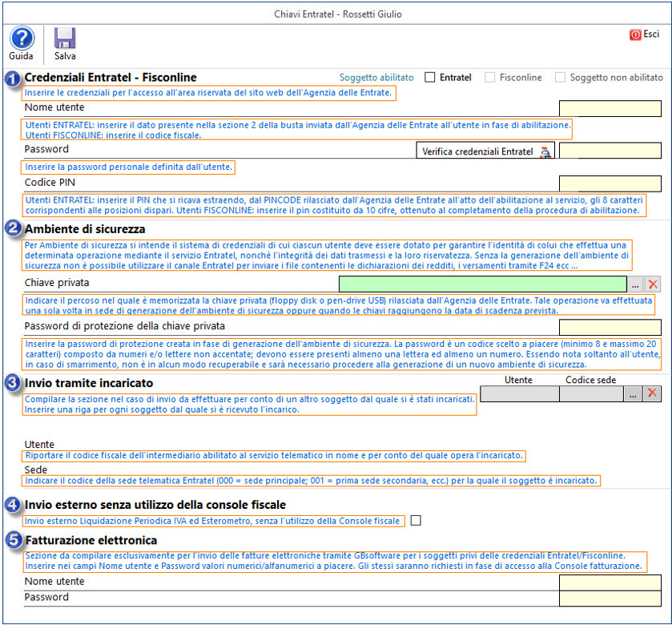Click the 'Invio tramite incaricato' heading
This screenshot has height=625, width=672.
89,383
